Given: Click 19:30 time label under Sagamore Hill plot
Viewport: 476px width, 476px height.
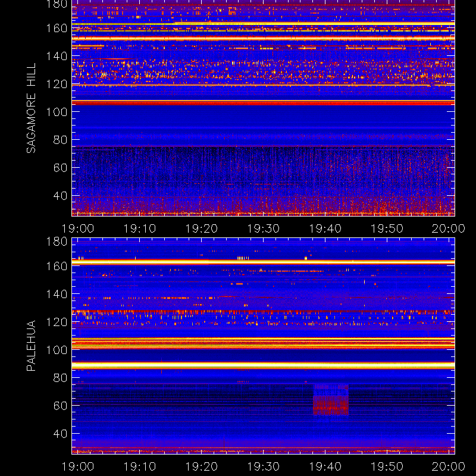Looking at the screenshot, I should [263, 228].
